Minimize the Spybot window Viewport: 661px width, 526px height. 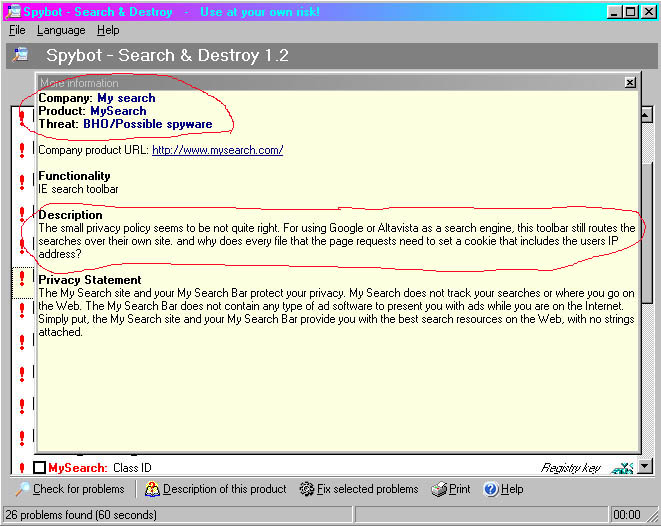pos(614,12)
